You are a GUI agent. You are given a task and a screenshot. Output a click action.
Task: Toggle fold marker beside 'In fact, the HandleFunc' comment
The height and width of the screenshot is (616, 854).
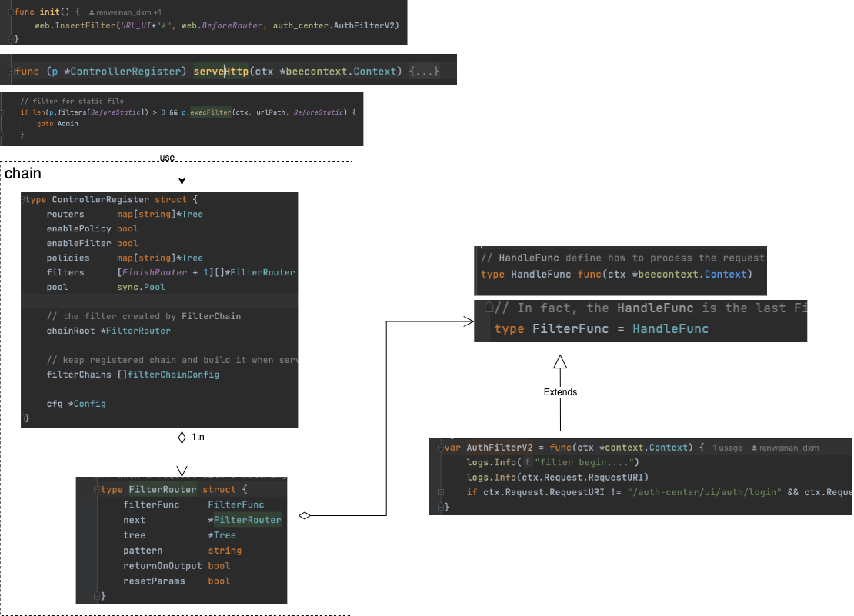pyautogui.click(x=489, y=308)
